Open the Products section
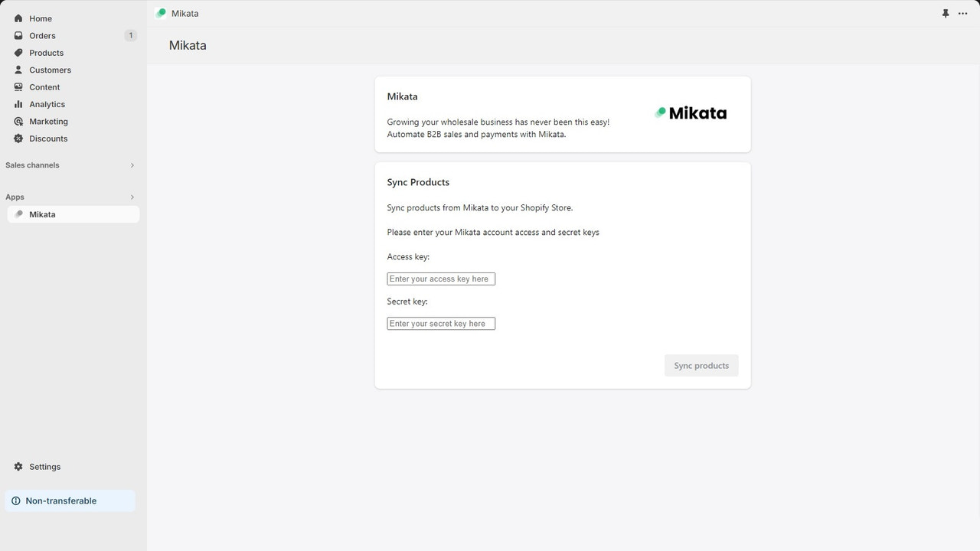This screenshot has height=551, width=980. [73, 53]
